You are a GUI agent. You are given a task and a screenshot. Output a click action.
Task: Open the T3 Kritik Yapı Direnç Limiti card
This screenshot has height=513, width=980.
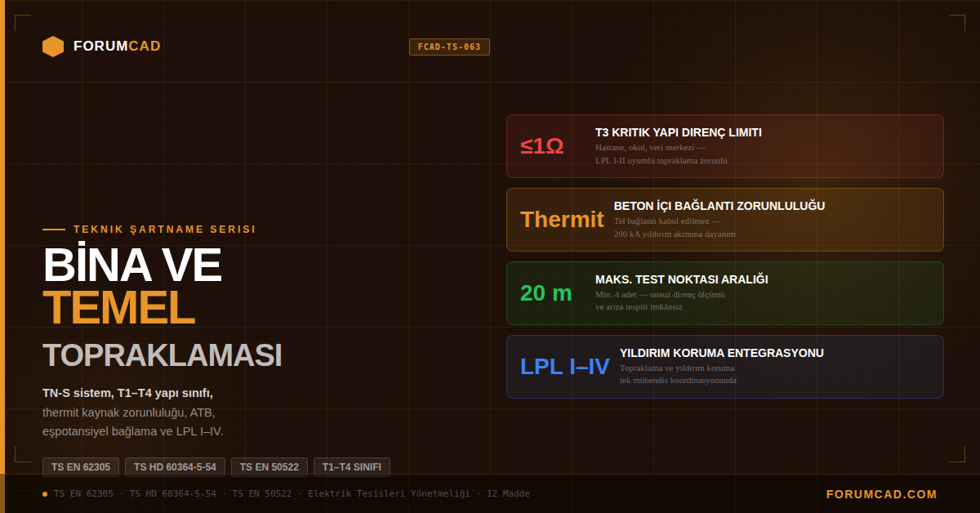pyautogui.click(x=725, y=146)
